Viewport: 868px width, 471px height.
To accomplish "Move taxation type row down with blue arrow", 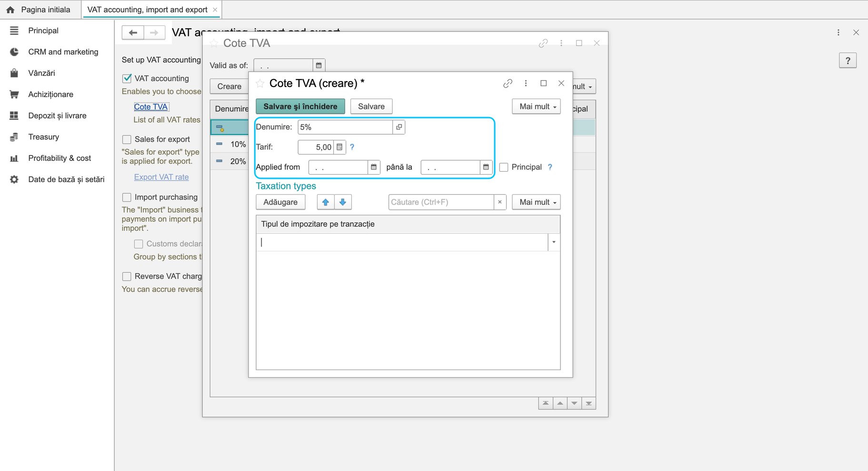I will tap(343, 202).
